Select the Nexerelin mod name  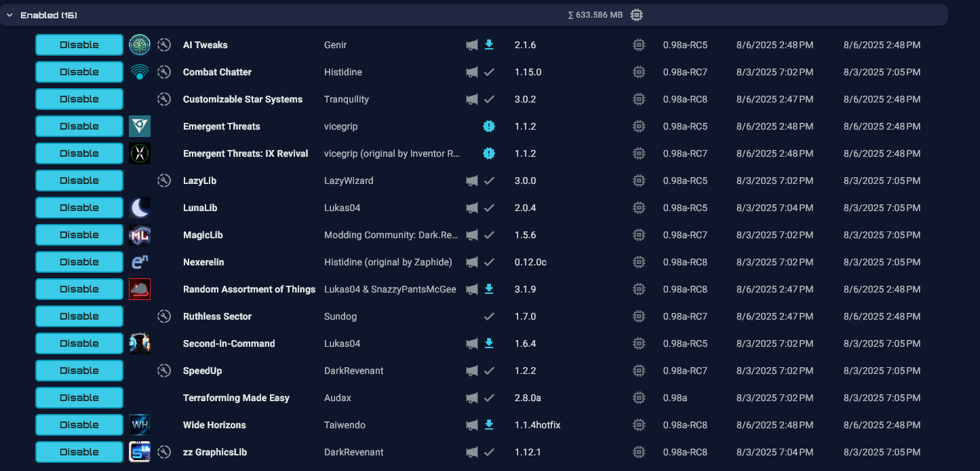click(x=203, y=262)
